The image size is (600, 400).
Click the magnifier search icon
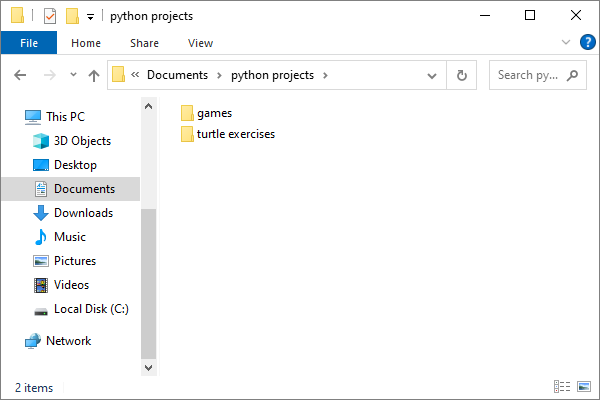click(572, 75)
